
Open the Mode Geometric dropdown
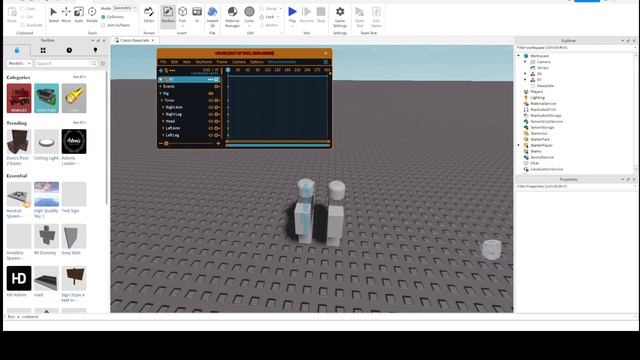point(124,8)
